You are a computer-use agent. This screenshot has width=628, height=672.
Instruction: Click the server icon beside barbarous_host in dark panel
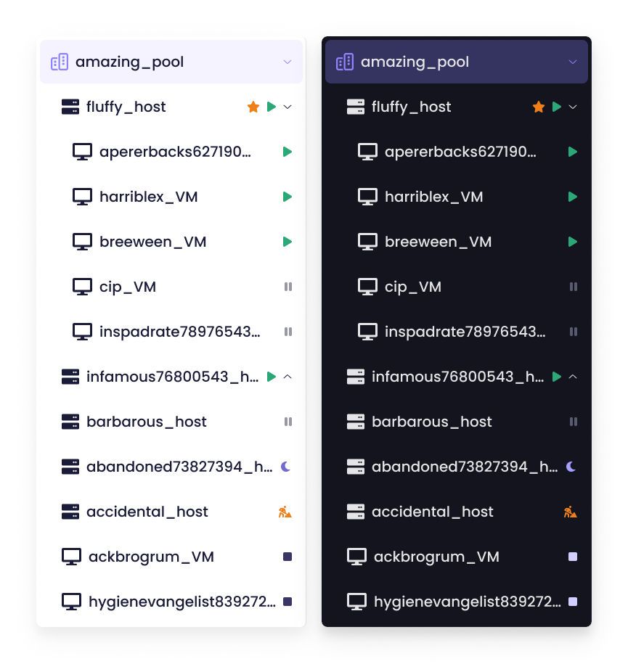click(355, 422)
